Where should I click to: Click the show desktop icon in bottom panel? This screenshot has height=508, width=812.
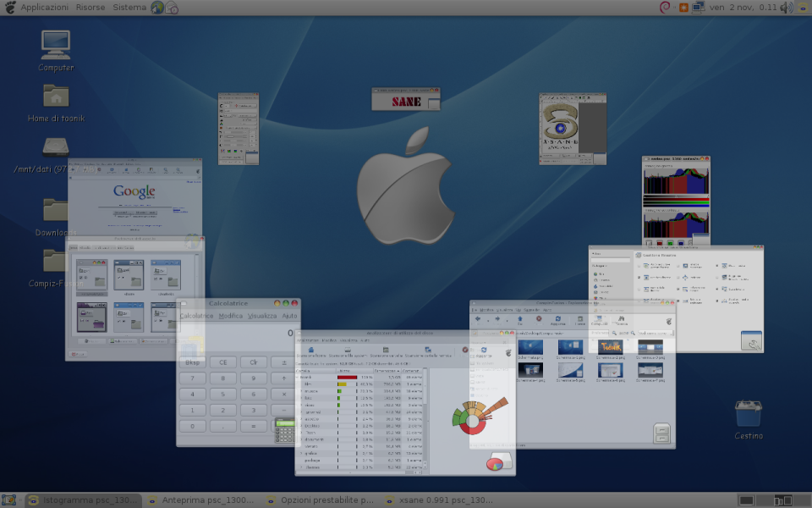point(8,500)
